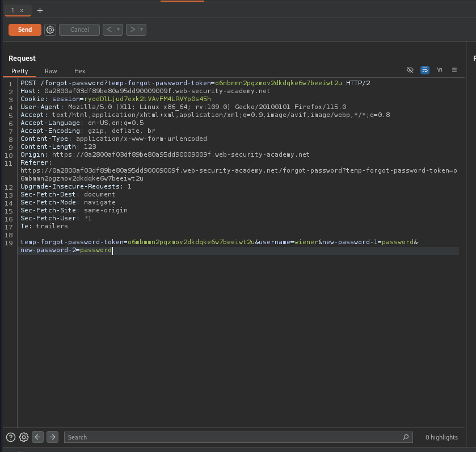This screenshot has width=476, height=452.
Task: Go back to previous request in history
Action: click(x=109, y=30)
